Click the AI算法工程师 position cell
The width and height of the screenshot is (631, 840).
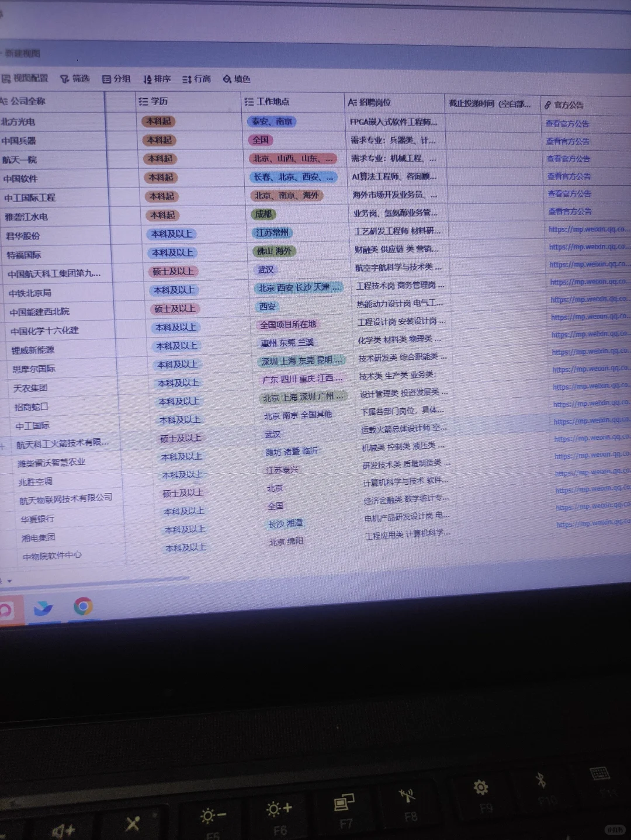(394, 176)
